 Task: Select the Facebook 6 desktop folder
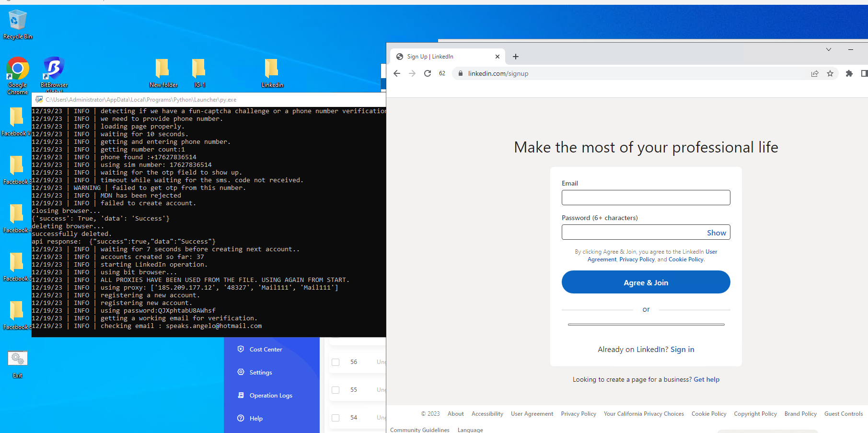[x=16, y=315]
